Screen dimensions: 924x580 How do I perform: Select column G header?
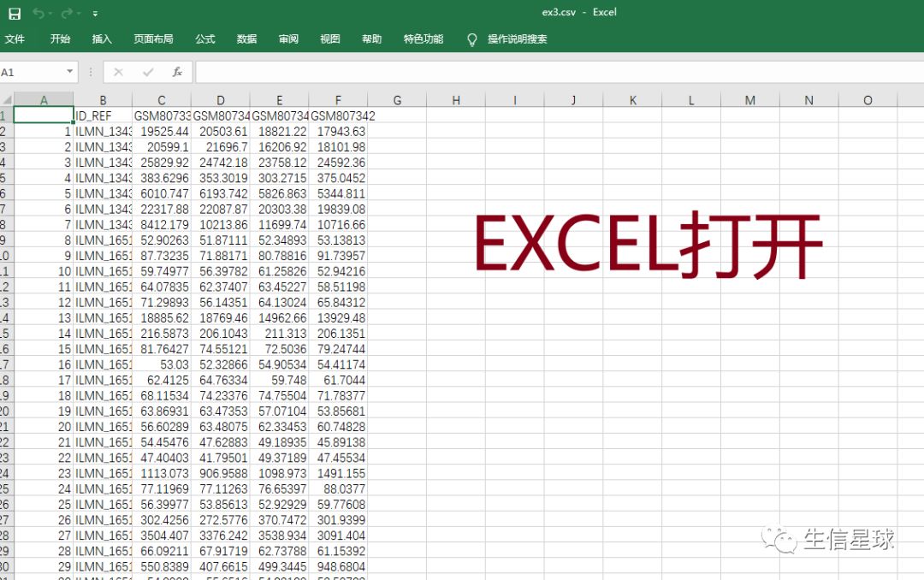(397, 100)
